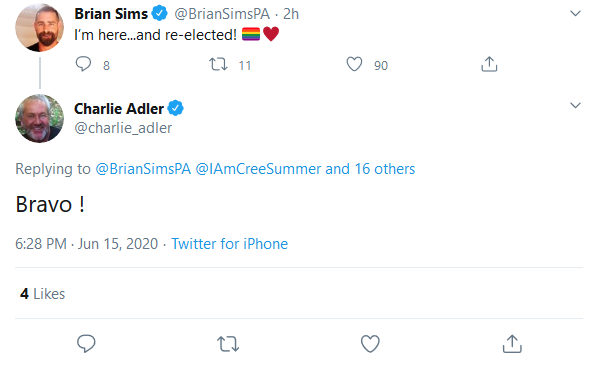Click the Brian Sims display name

click(111, 14)
